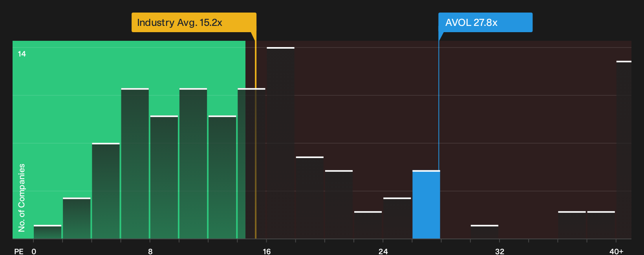Select the highlighted blue AVOL bar
The width and height of the screenshot is (644, 255).
[426, 204]
